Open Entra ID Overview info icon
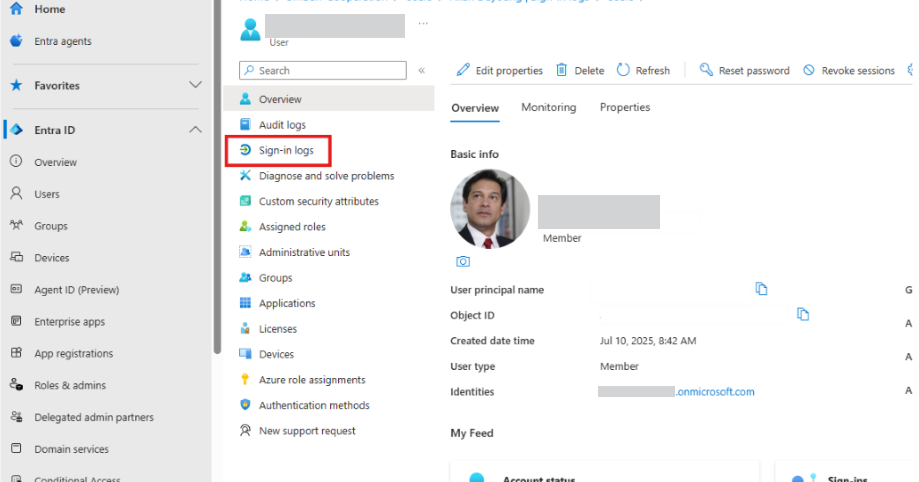This screenshot has height=482, width=919. [16, 161]
